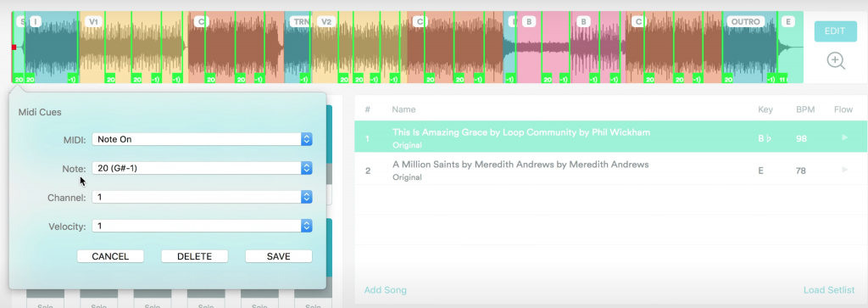
Task: Select the V2 section label marker
Action: 326,21
